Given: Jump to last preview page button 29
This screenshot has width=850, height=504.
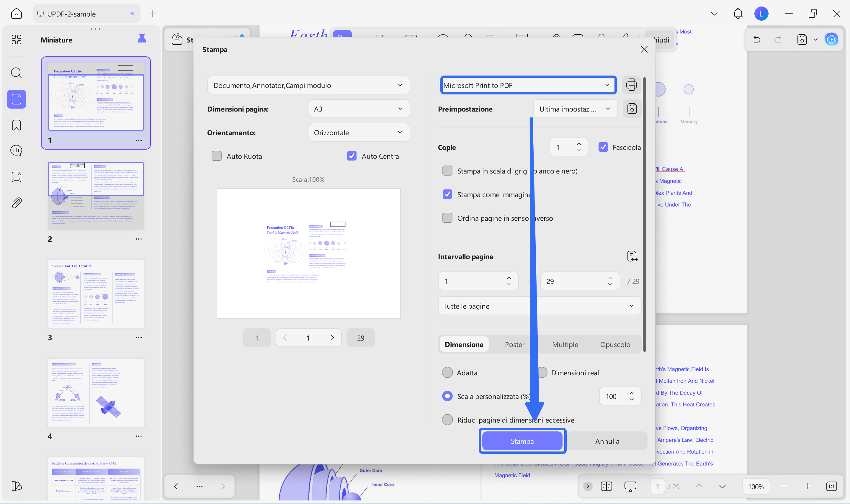Looking at the screenshot, I should tap(360, 338).
